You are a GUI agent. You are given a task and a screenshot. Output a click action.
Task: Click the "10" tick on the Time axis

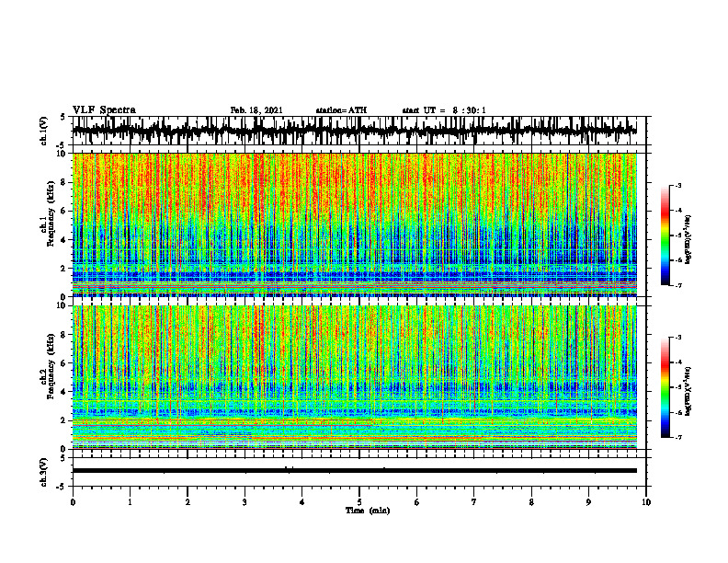coord(646,502)
